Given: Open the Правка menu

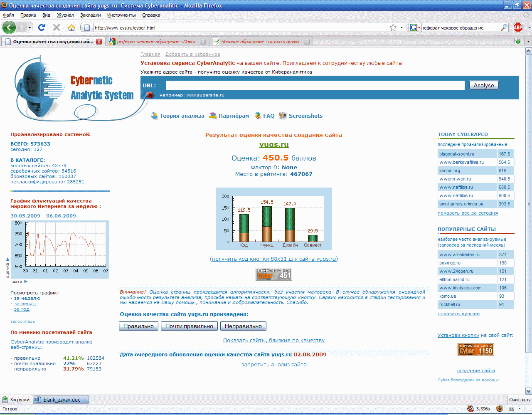Looking at the screenshot, I should pos(28,15).
